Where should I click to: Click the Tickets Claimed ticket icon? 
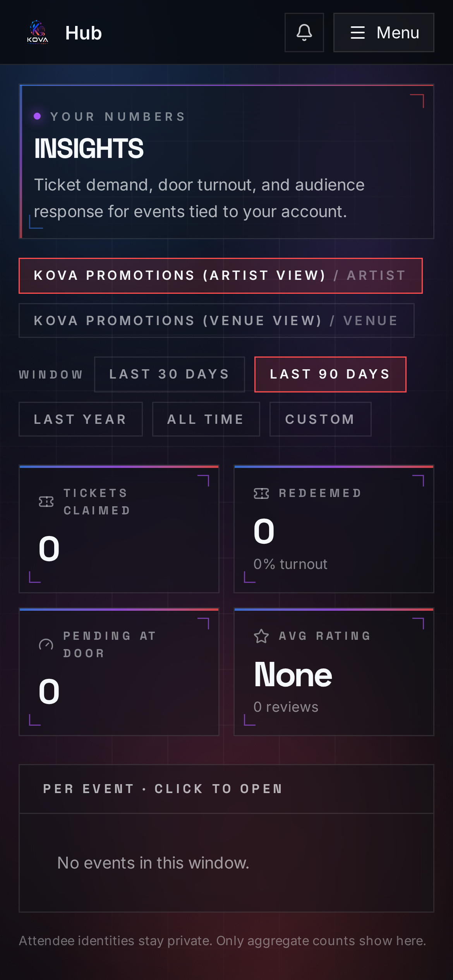point(46,502)
